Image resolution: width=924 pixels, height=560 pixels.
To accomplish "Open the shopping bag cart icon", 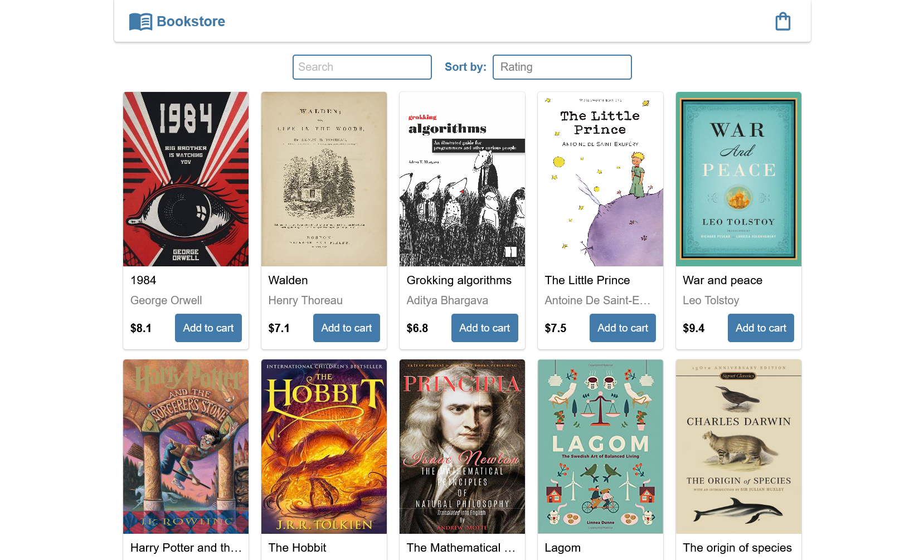I will pyautogui.click(x=783, y=21).
